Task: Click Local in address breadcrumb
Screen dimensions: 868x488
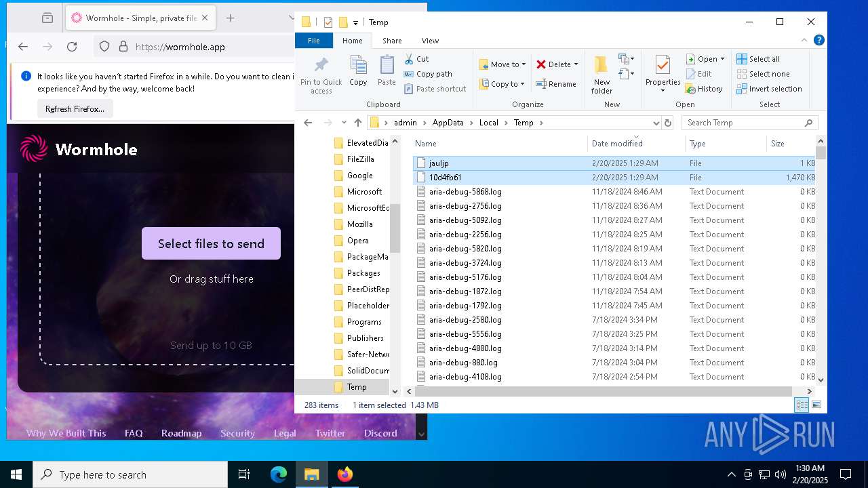Action: (488, 123)
